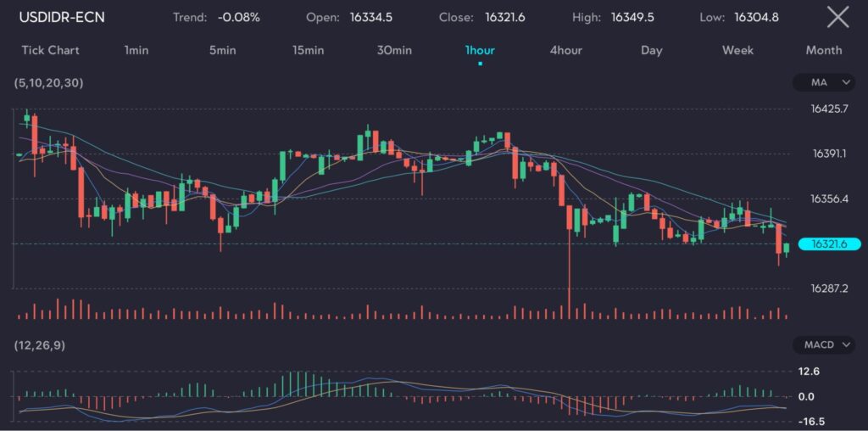This screenshot has width=868, height=431.
Task: Open the MA indicator dropdown
Action: pos(822,82)
